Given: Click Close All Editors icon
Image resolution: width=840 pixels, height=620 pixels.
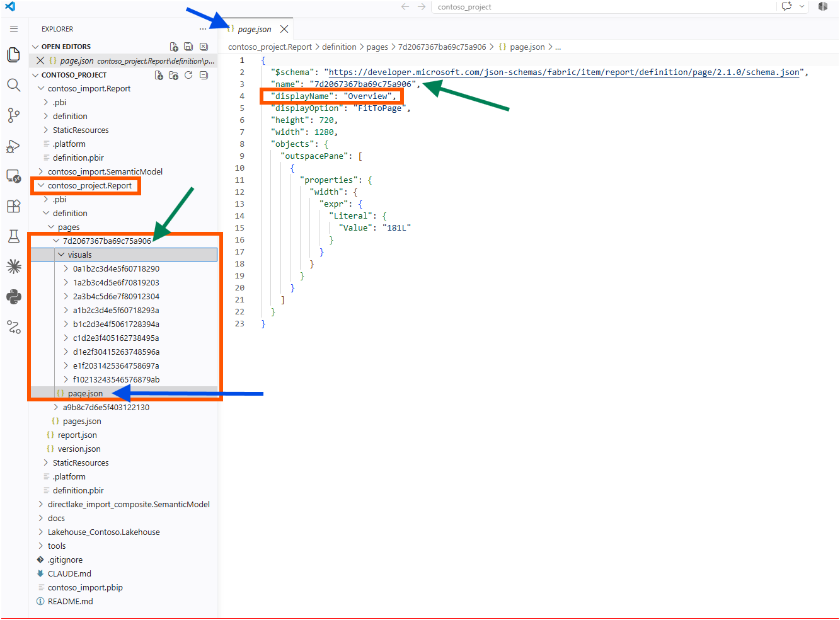Looking at the screenshot, I should tap(204, 47).
